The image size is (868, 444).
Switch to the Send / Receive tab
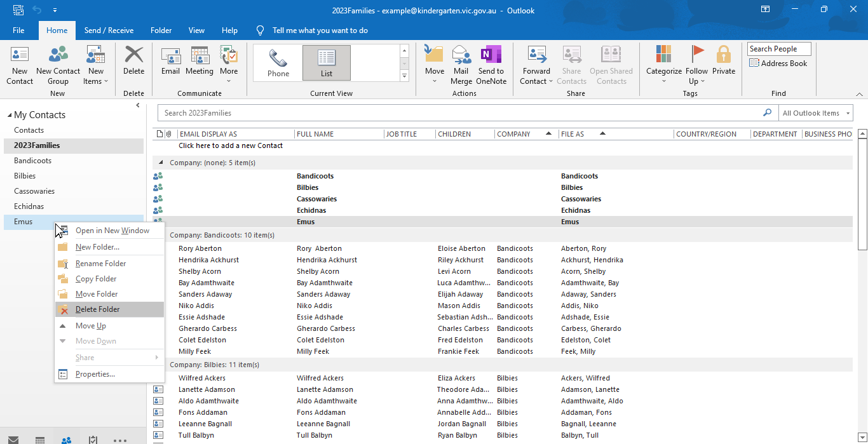click(x=109, y=30)
